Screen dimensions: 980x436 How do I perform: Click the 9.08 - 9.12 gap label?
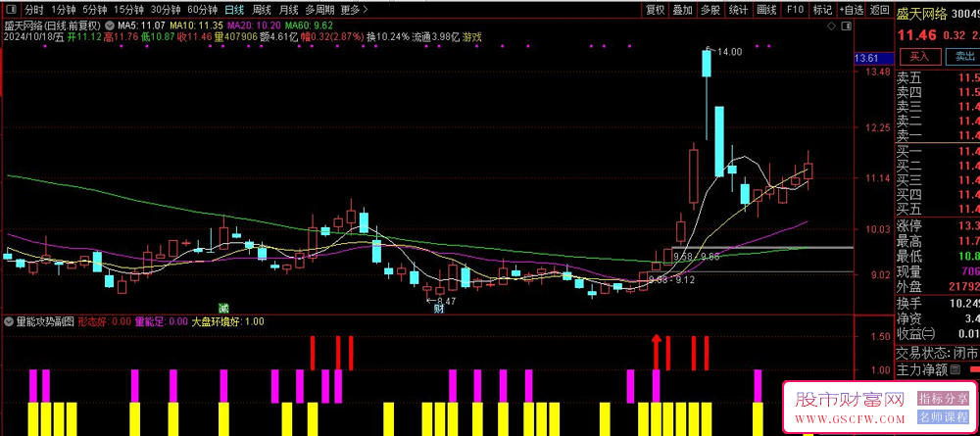click(672, 280)
